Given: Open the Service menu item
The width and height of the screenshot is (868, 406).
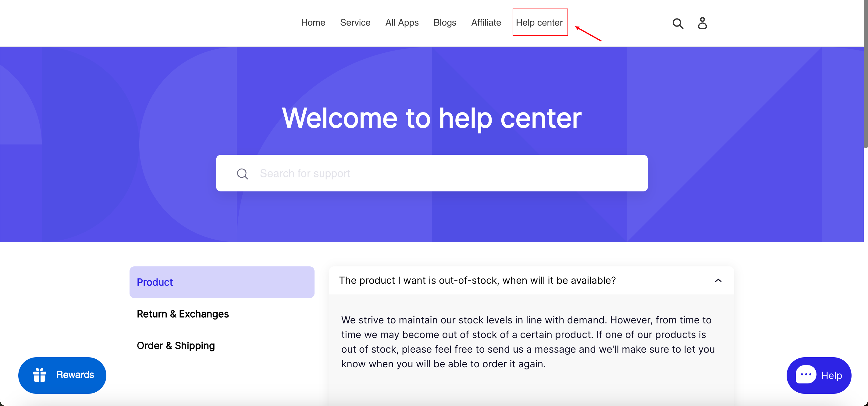Looking at the screenshot, I should click(x=355, y=23).
